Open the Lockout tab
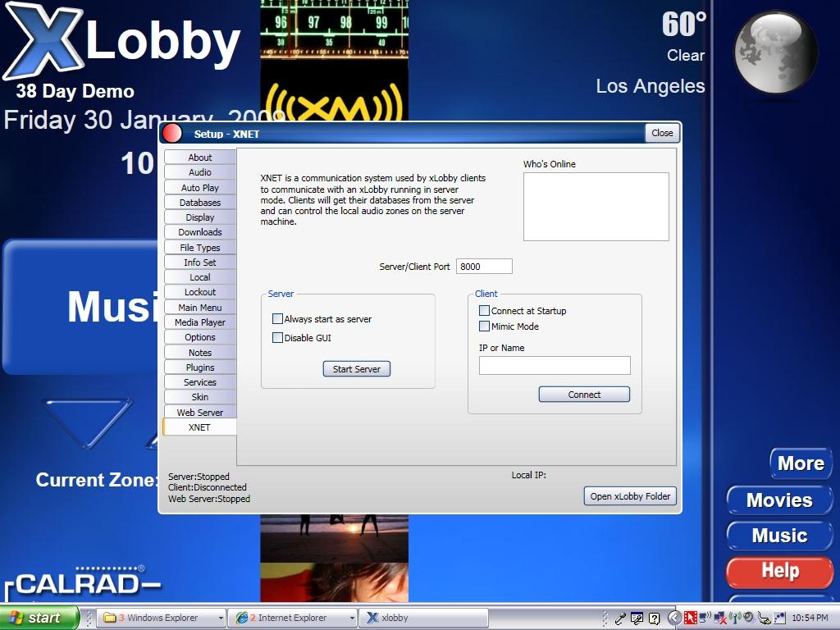Screen dimensions: 840x630 (x=200, y=292)
